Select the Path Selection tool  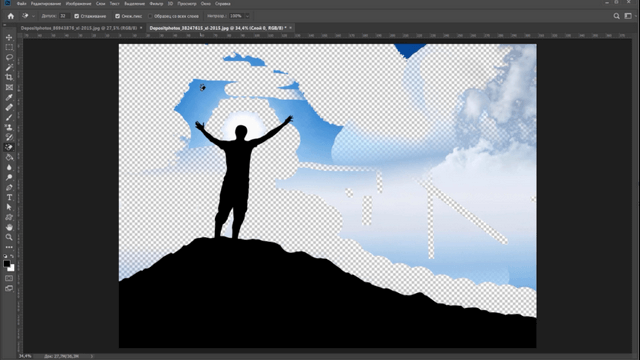[9, 207]
